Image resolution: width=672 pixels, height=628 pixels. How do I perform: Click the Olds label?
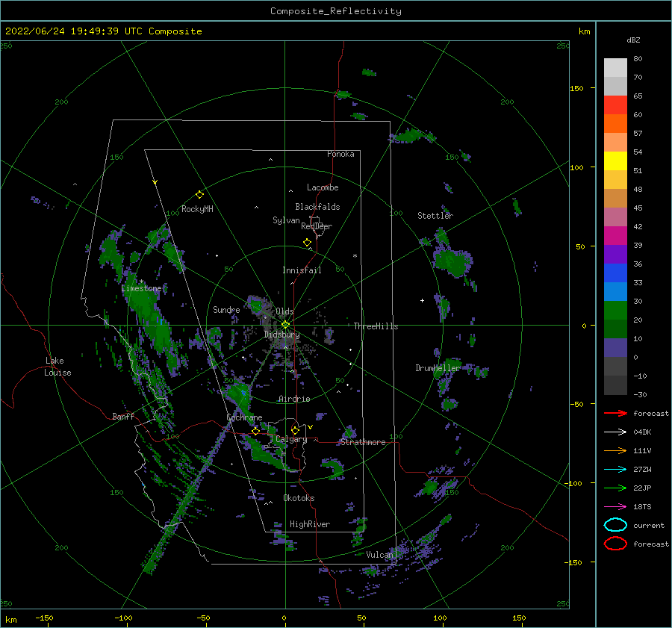(x=284, y=311)
